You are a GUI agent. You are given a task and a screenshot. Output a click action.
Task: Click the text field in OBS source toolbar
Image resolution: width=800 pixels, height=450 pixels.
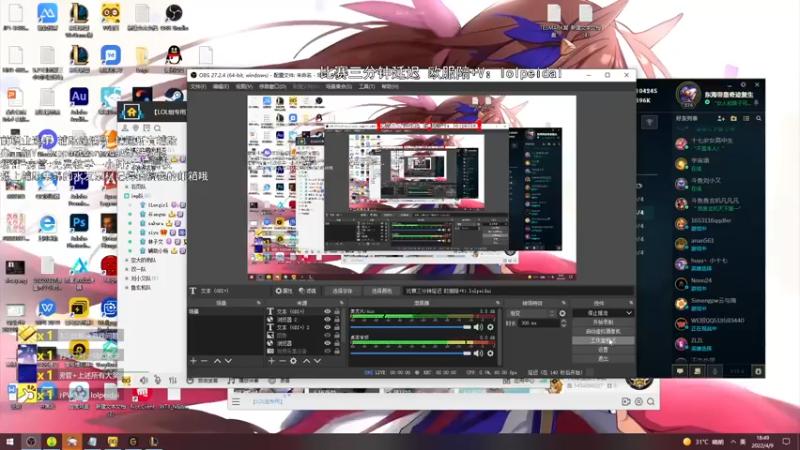click(x=518, y=291)
